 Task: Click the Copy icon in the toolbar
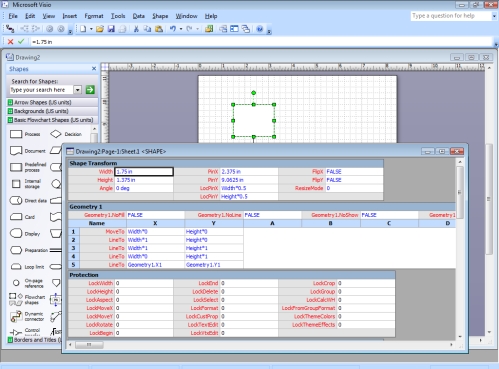pyautogui.click(x=147, y=29)
